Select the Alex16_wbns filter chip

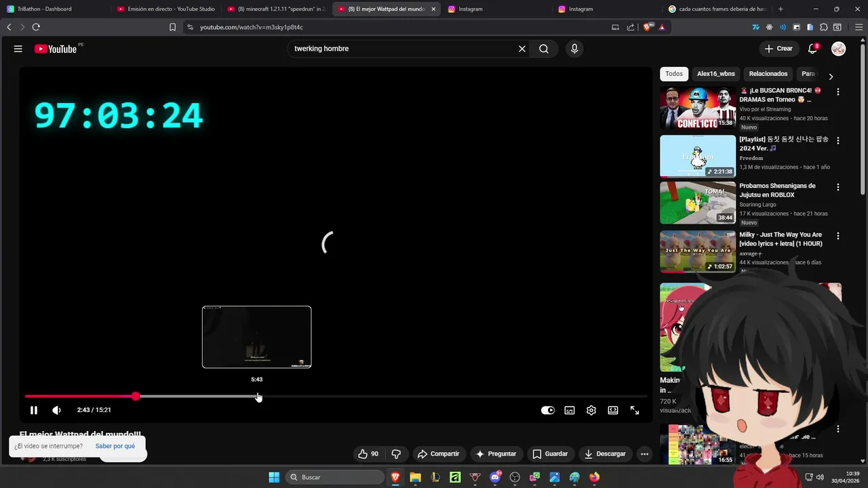(716, 74)
